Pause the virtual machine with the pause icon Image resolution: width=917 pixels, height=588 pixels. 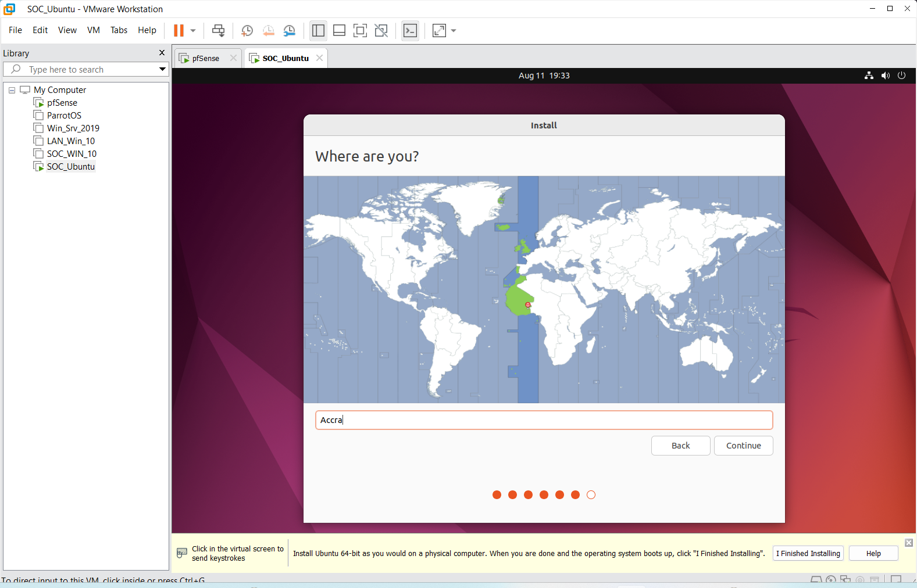click(179, 30)
